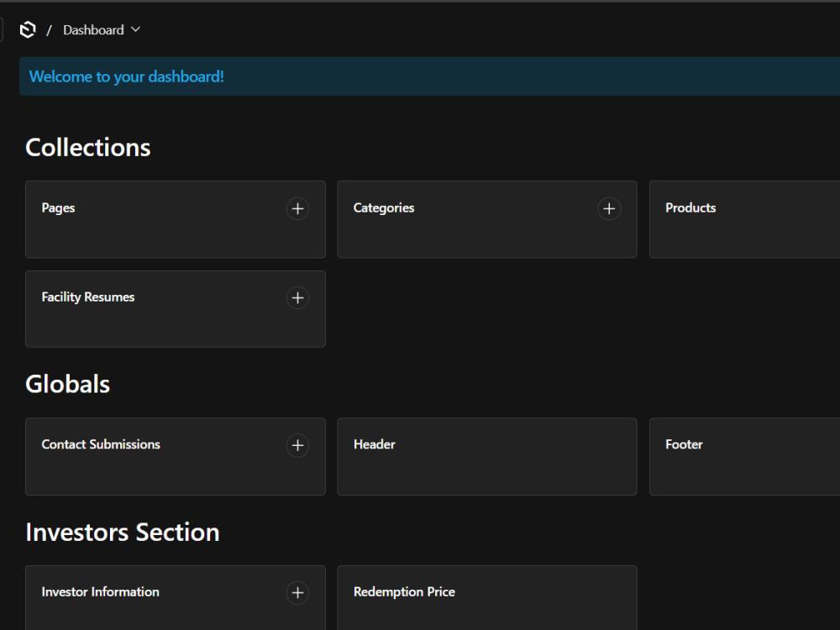Click the Welcome to your dashboard banner

click(x=429, y=76)
